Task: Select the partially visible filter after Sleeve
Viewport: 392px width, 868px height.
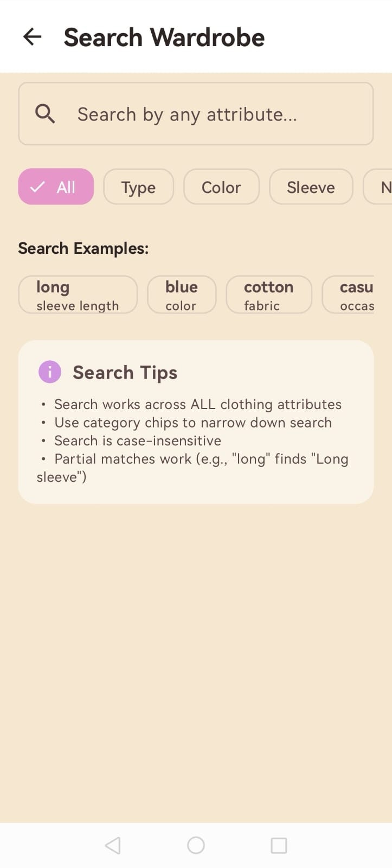Action: [382, 187]
